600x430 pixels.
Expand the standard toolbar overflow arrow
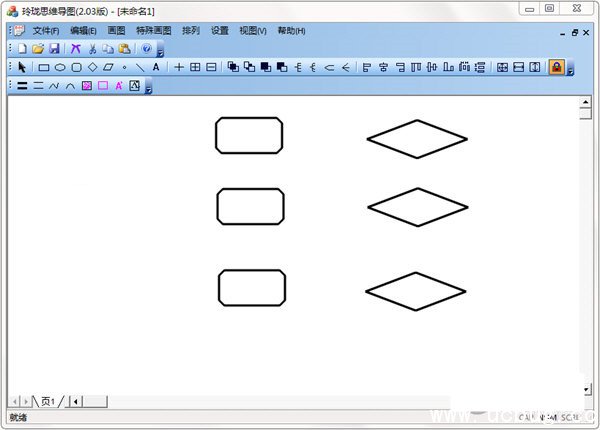pos(161,50)
